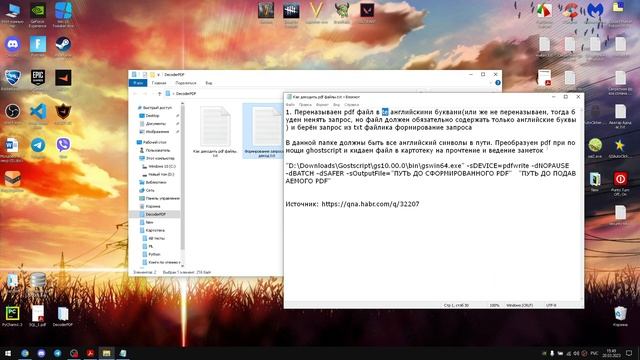Open the PyCharm desktop shortcut
Viewport: 640px width, 360px height.
(12, 314)
